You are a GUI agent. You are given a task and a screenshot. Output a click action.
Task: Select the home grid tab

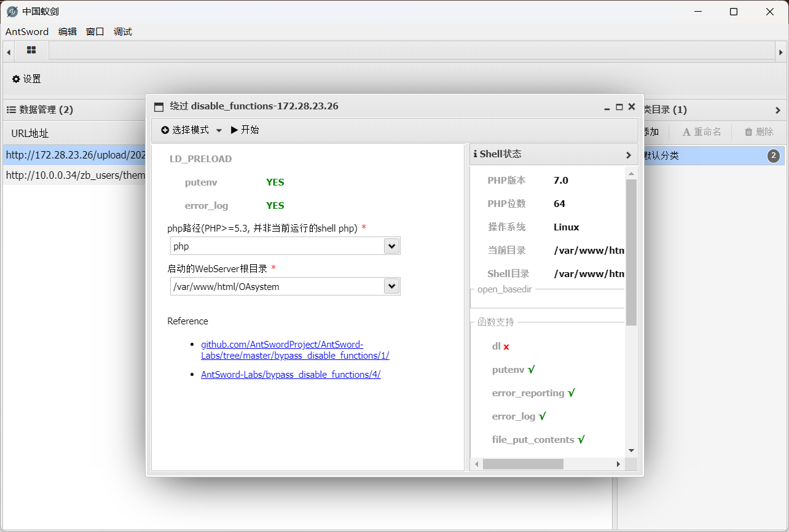31,50
